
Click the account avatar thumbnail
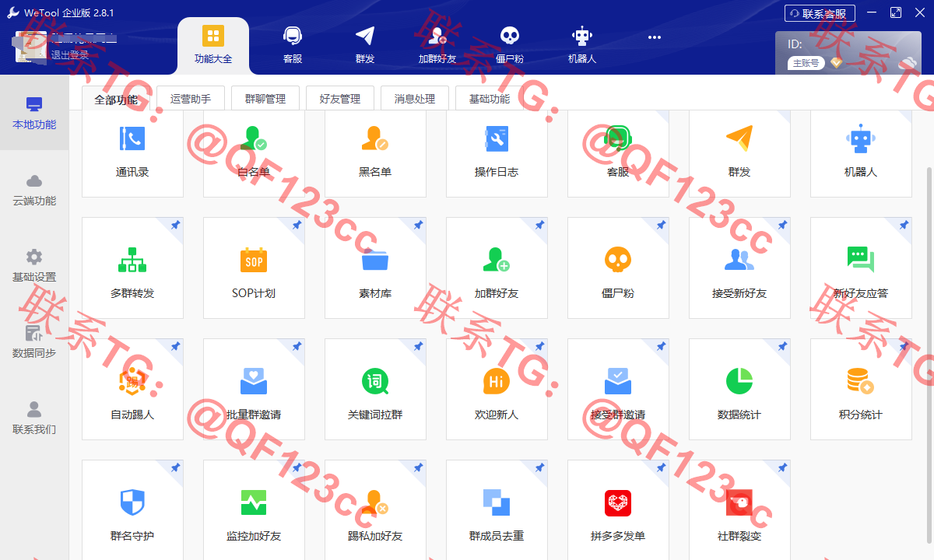click(32, 47)
